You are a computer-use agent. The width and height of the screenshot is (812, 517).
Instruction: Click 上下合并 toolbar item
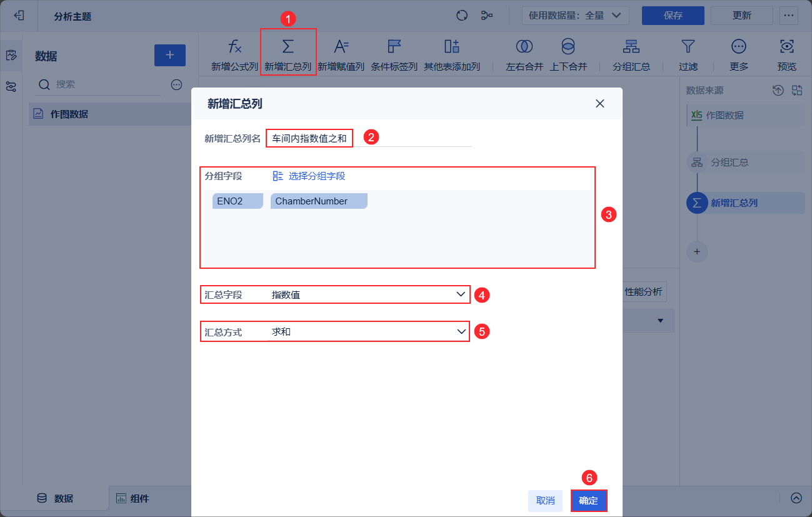pyautogui.click(x=568, y=55)
